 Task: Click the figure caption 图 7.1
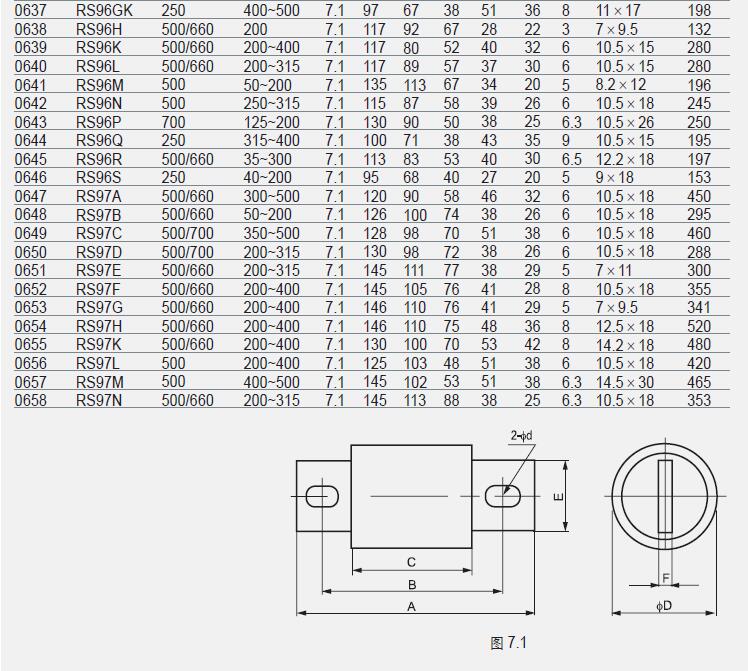[507, 643]
